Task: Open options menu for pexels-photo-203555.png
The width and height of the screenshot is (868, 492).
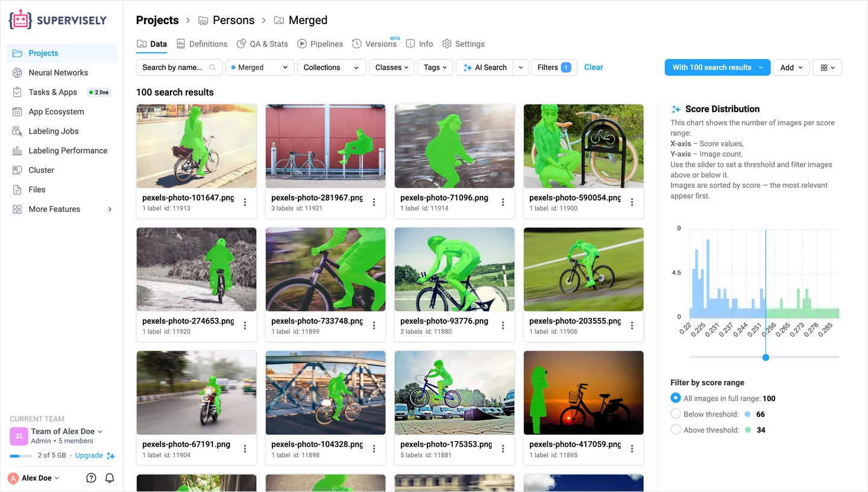Action: 632,326
